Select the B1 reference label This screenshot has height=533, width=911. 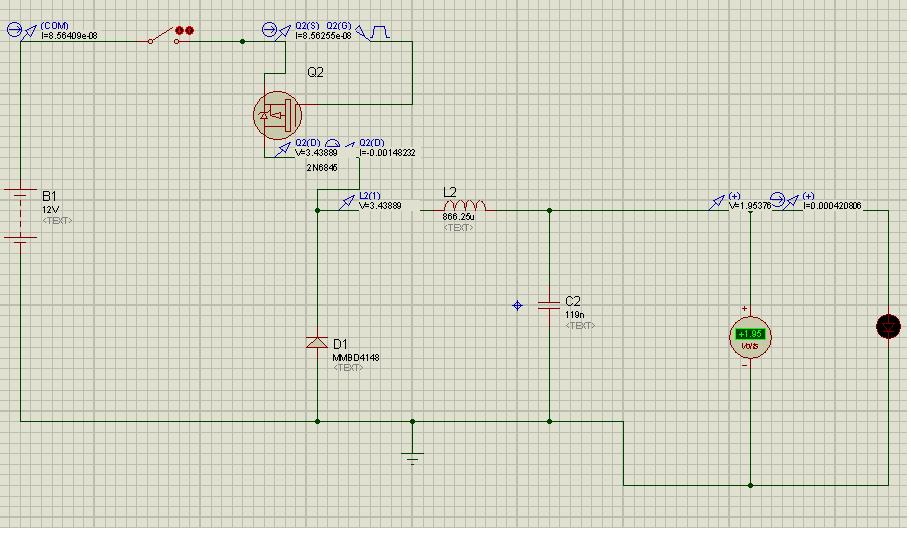pyautogui.click(x=49, y=196)
